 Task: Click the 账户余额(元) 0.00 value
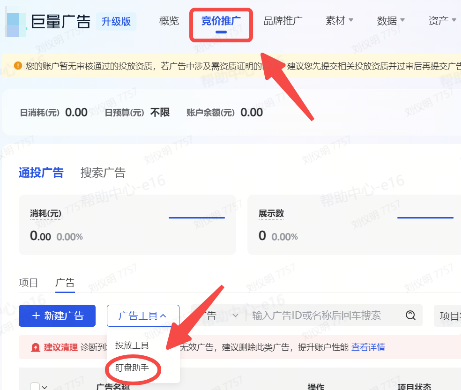[252, 112]
